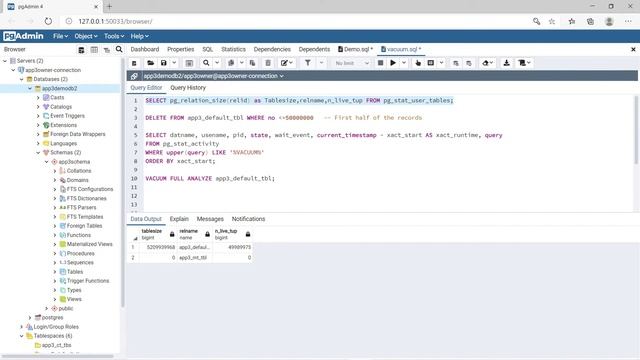This screenshot has height=360, width=640.
Task: Click the Save Data Changes icon
Action: click(189, 63)
